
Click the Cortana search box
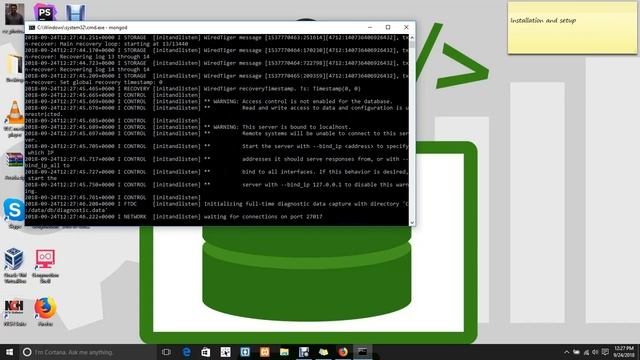click(x=88, y=352)
